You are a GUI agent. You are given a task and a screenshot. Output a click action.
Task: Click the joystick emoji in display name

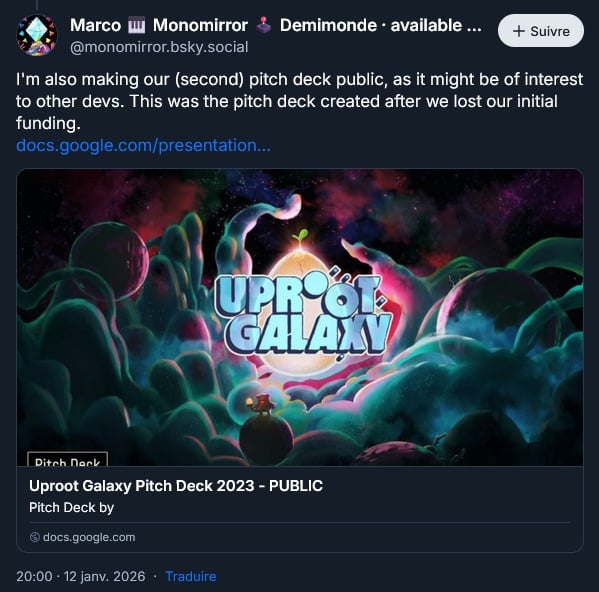[264, 26]
